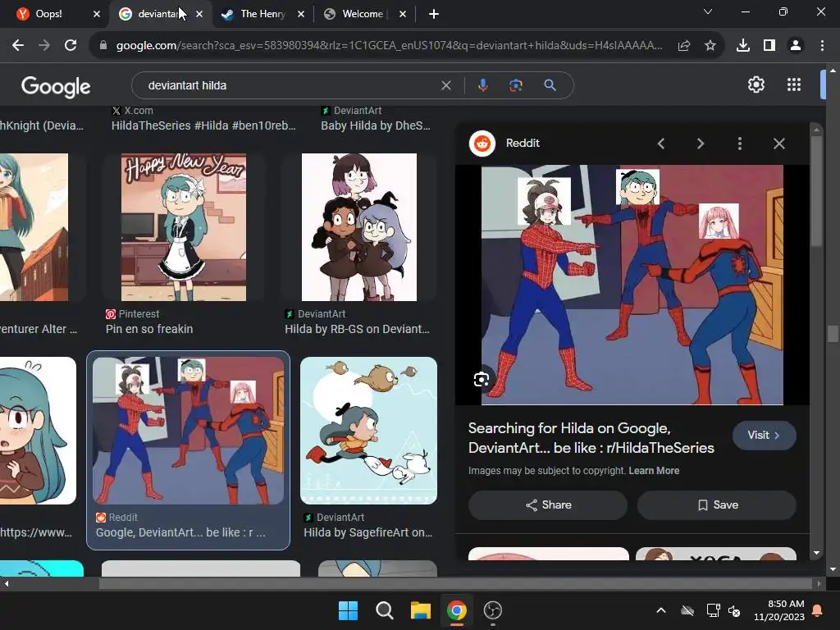Screen dimensions: 840x630
Task: Select Happy New Year Hilda thumbnail
Action: pos(184,227)
